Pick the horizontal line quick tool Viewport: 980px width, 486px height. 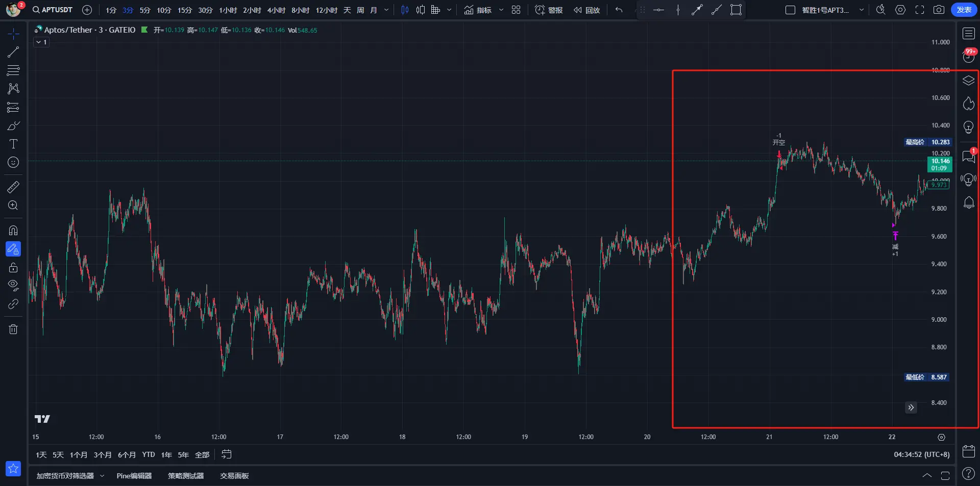(x=659, y=10)
